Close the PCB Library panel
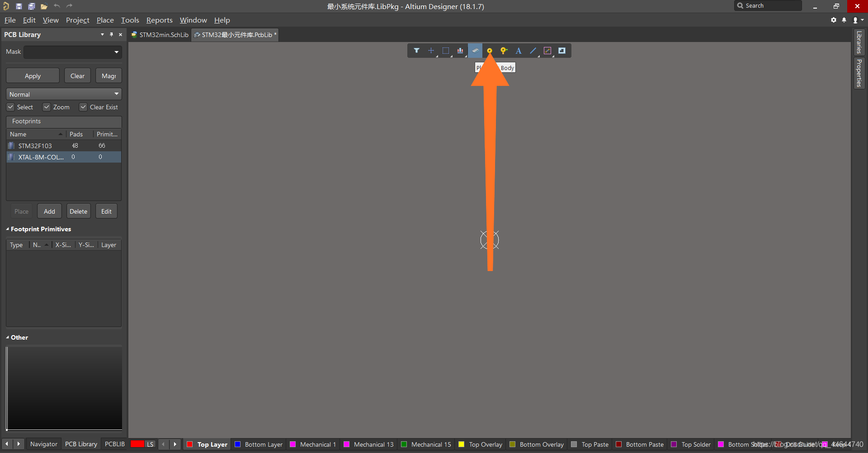This screenshot has height=453, width=868. tap(120, 34)
